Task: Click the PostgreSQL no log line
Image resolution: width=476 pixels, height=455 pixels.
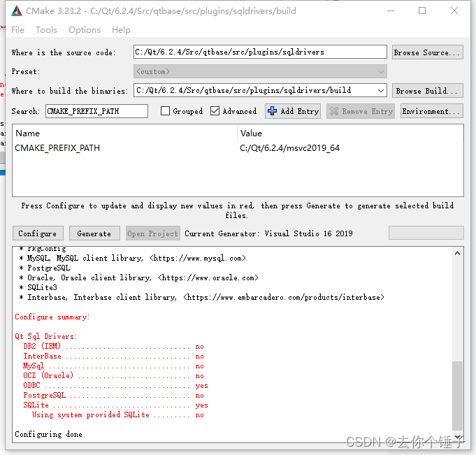Action: click(113, 395)
